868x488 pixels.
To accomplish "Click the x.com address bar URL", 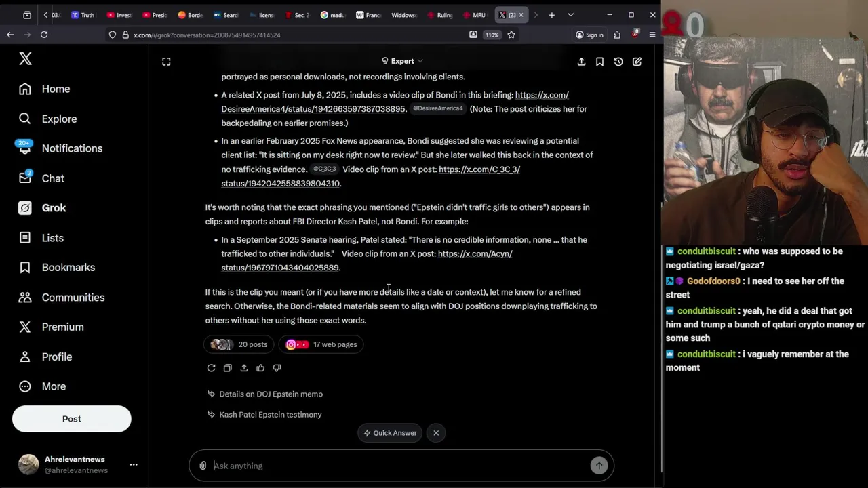I will click(207, 35).
